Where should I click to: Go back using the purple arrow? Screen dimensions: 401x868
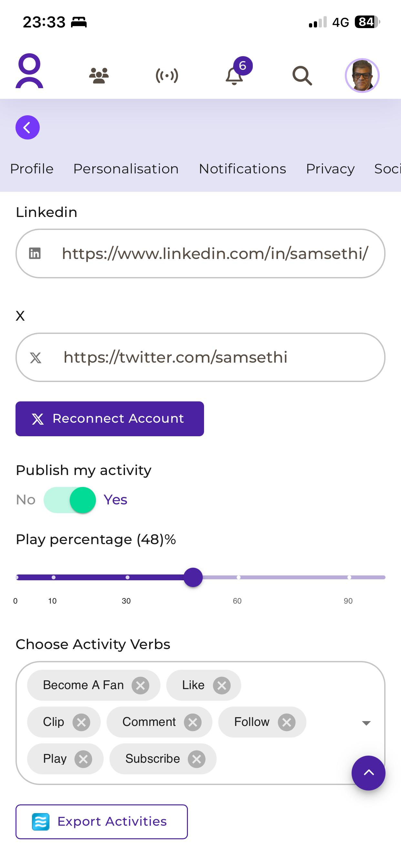28,127
